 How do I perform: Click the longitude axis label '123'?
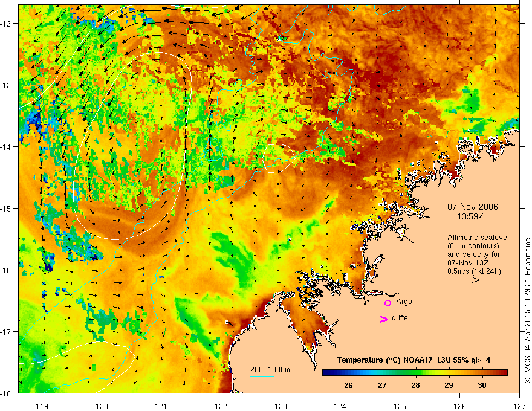[x=281, y=406]
